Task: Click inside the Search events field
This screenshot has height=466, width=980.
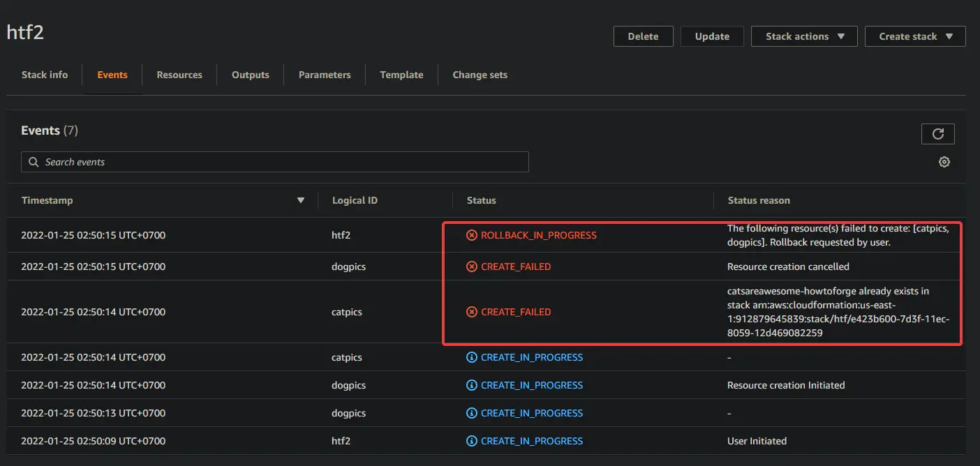Action: 209,161
